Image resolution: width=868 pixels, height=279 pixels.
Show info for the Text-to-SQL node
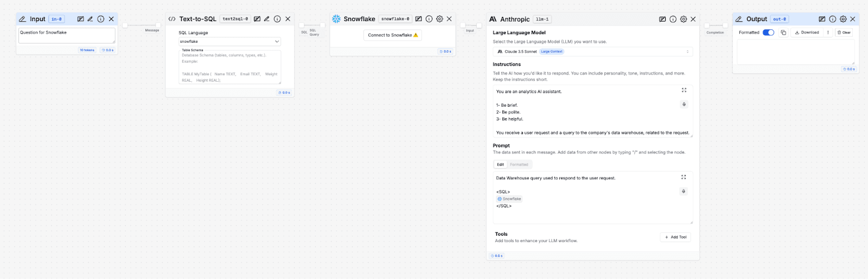(x=277, y=19)
